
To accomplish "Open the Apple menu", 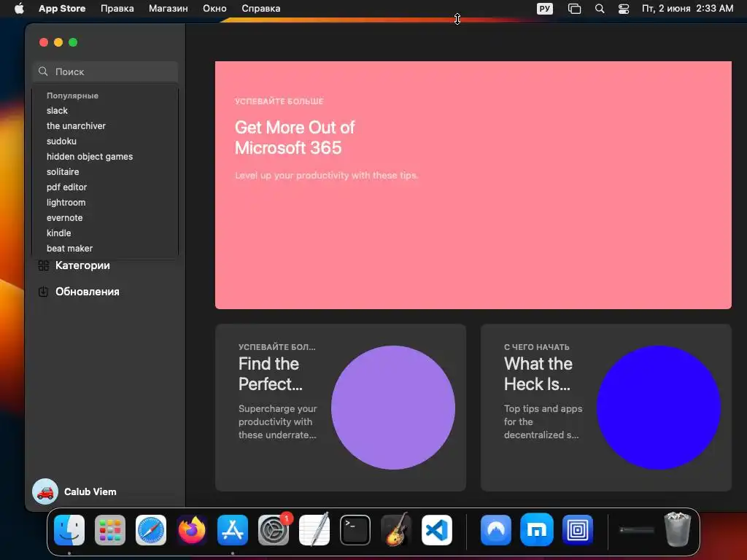I will coord(19,9).
